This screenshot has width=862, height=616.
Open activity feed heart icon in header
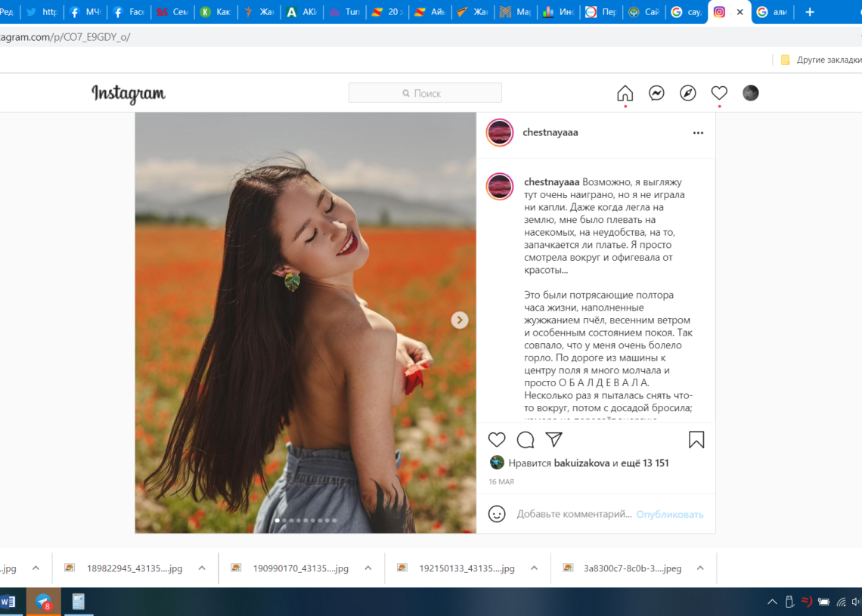pos(719,93)
